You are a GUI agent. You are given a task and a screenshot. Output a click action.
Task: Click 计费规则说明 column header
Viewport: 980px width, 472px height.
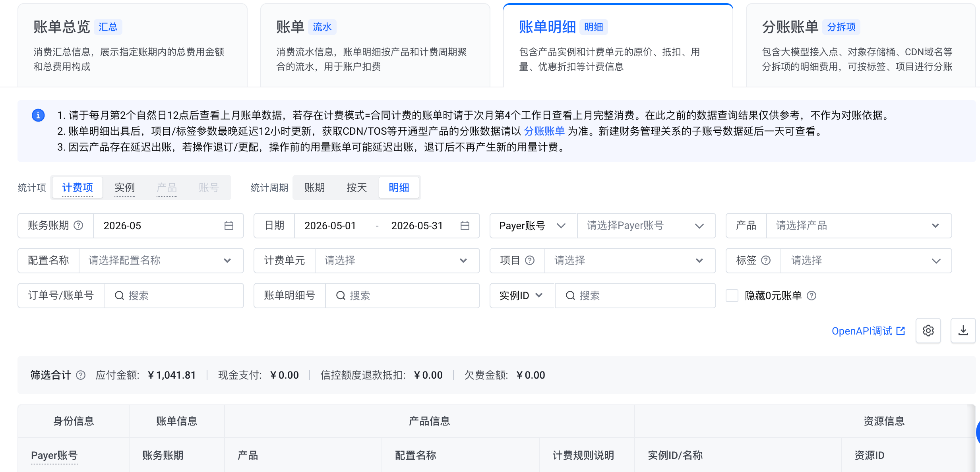pyautogui.click(x=583, y=455)
